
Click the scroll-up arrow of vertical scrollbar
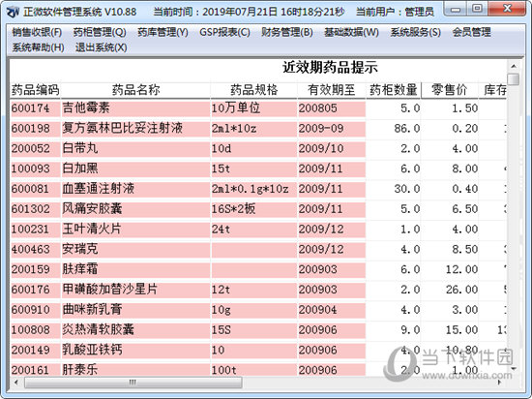[514, 66]
